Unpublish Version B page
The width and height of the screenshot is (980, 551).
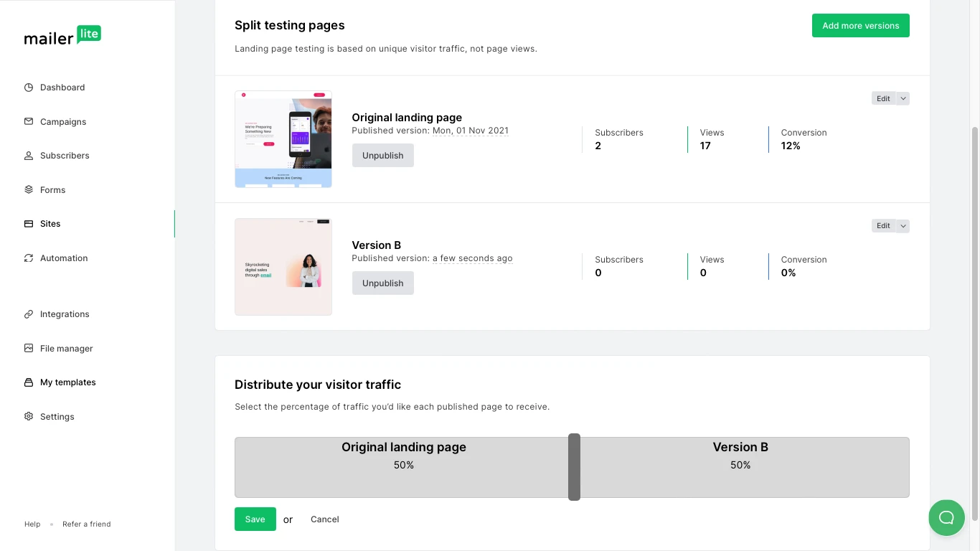382,283
